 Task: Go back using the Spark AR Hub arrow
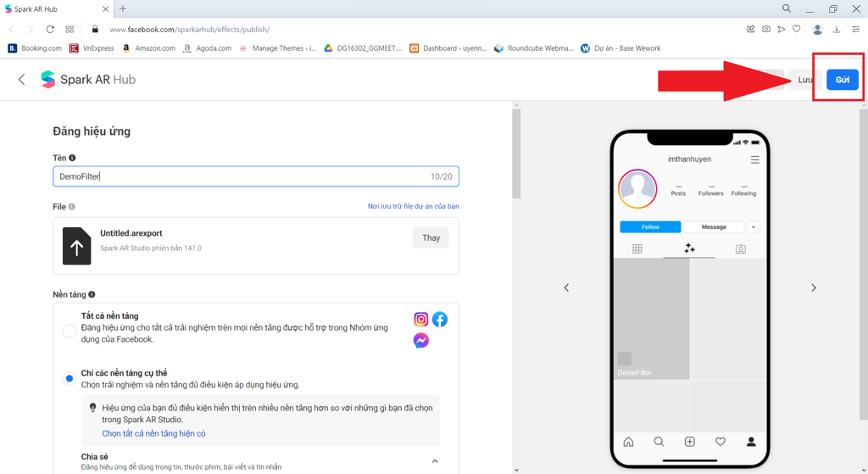click(21, 80)
